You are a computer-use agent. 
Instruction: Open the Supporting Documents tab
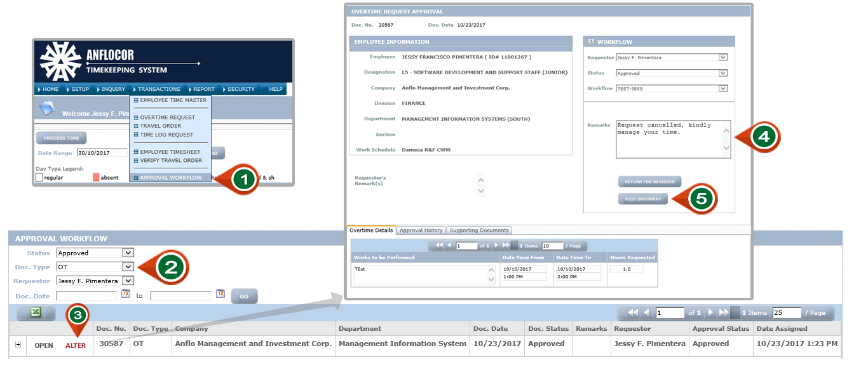[479, 231]
